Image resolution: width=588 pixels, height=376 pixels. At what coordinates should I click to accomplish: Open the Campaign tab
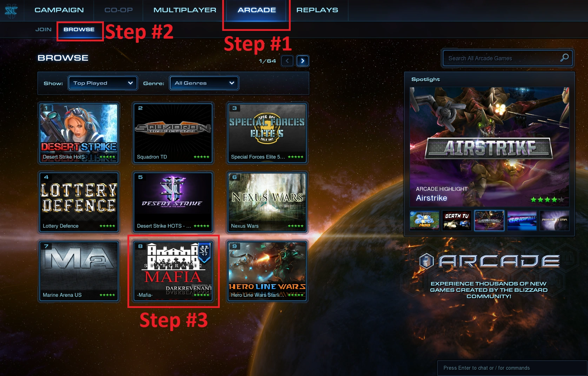(x=59, y=10)
